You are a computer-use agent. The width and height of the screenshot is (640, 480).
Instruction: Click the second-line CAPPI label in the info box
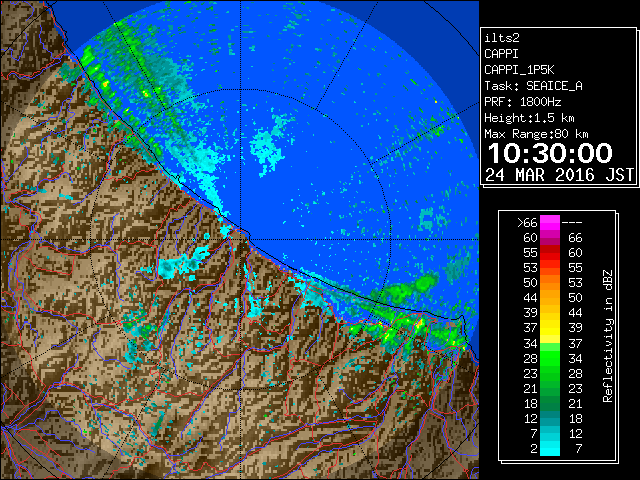[x=502, y=54]
